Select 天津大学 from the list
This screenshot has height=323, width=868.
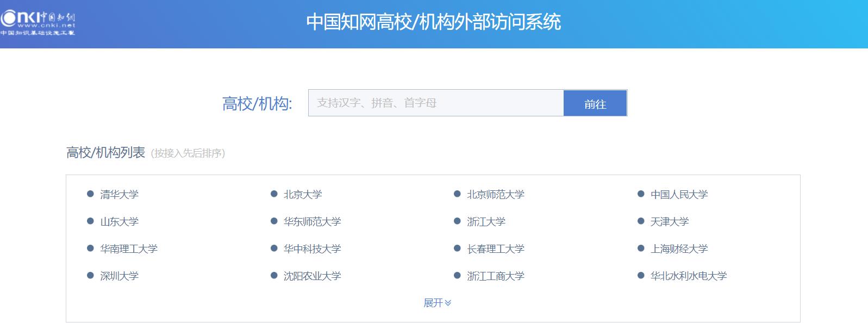[670, 221]
